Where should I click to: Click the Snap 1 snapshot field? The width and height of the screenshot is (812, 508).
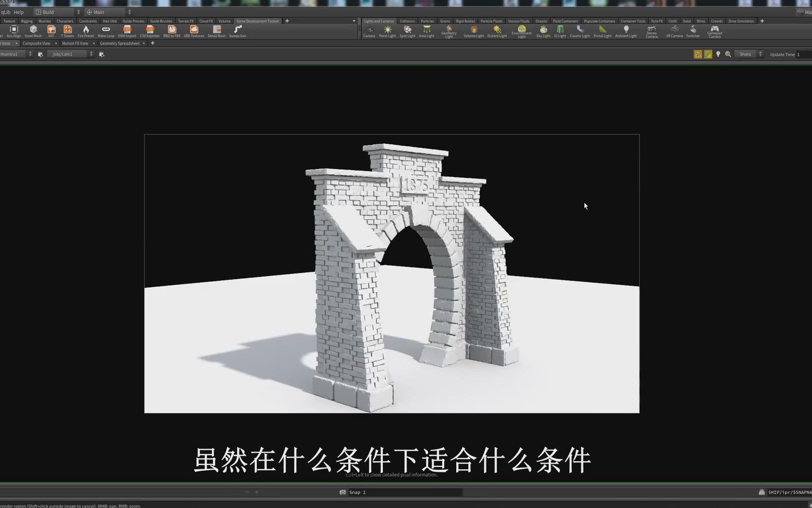click(x=405, y=492)
